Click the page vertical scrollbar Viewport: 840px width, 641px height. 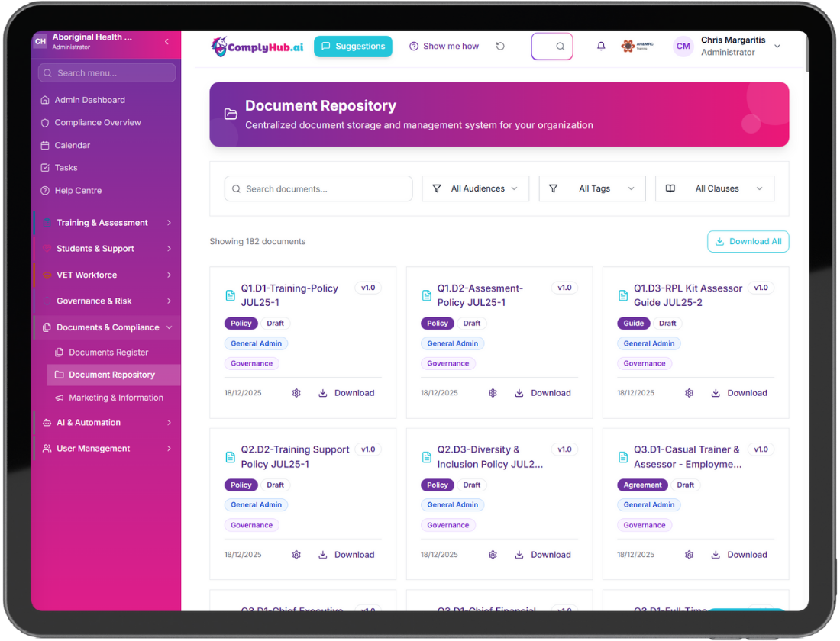click(x=807, y=53)
